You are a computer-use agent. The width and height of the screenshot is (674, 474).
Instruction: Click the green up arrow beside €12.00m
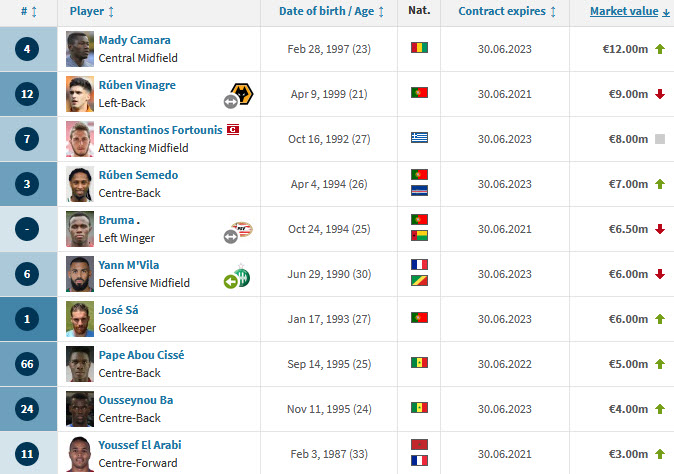tap(660, 49)
